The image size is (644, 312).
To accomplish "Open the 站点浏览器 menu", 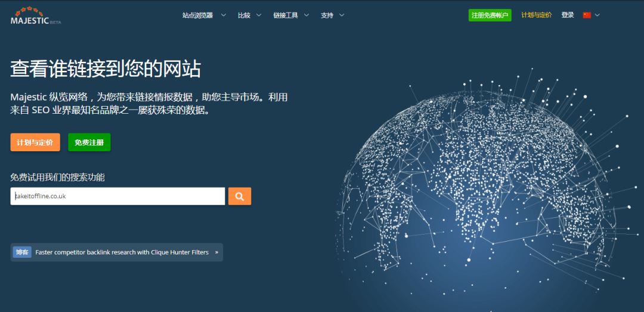I will click(x=197, y=15).
